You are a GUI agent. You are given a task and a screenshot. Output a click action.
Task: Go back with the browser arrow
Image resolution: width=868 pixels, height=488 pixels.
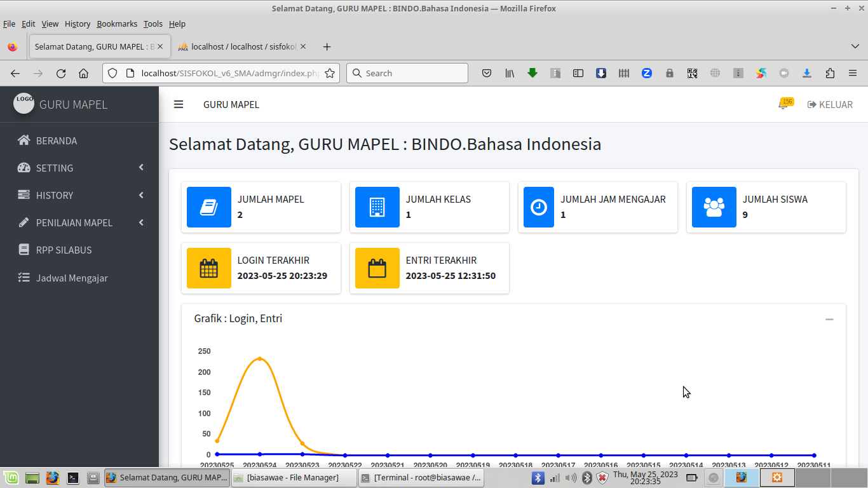click(15, 73)
